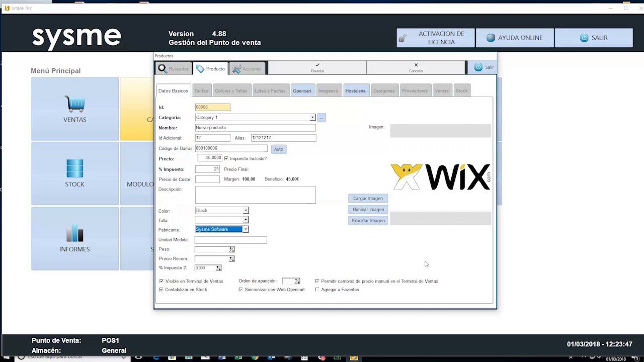The image size is (644, 362).
Task: Click the Exportar Imagen button
Action: click(x=368, y=220)
